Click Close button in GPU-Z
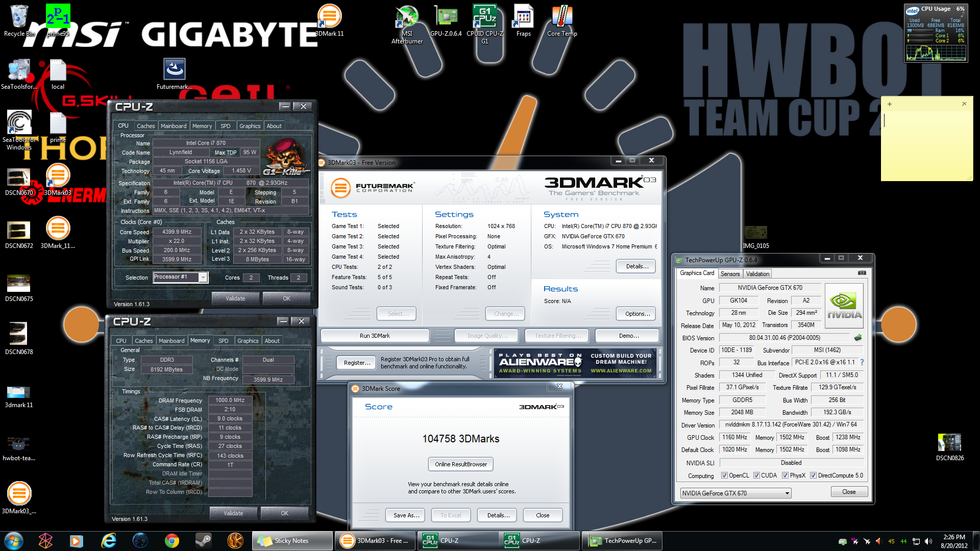 point(849,492)
